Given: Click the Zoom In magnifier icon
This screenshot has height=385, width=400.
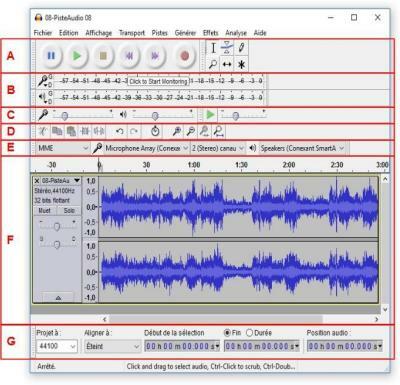Looking at the screenshot, I should (177, 132).
